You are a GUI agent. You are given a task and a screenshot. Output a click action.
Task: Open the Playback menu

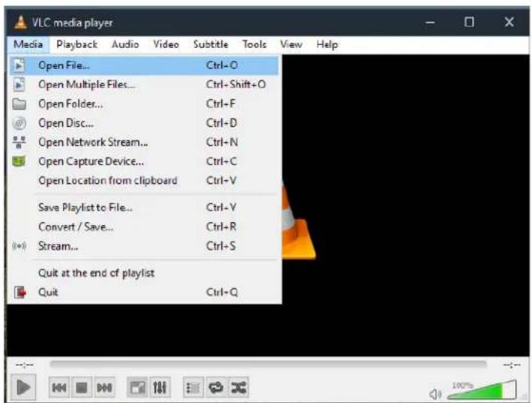tap(77, 44)
